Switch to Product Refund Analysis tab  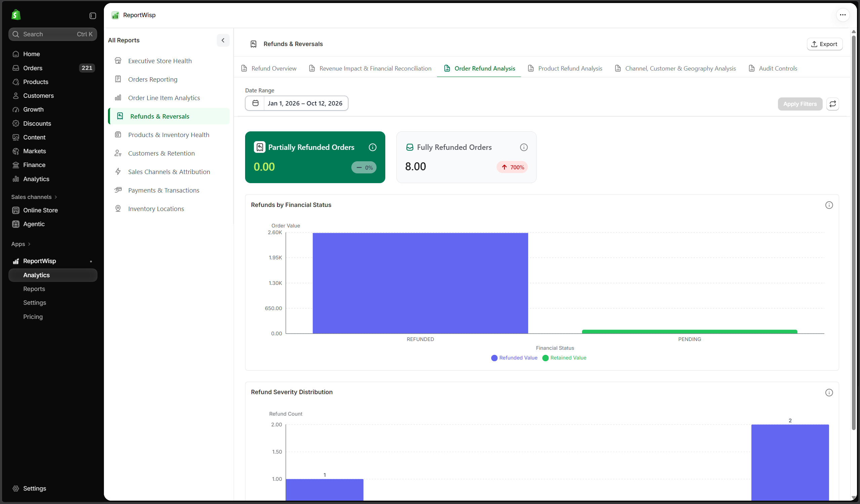(565, 68)
